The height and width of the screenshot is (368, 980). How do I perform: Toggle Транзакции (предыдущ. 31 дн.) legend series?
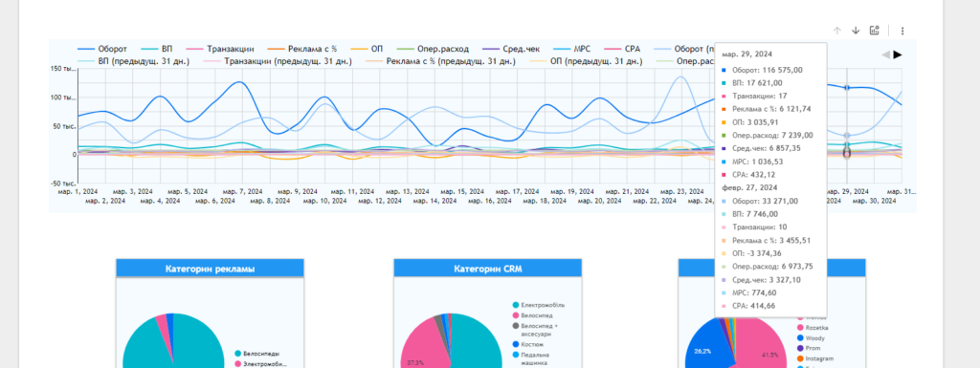[278, 61]
